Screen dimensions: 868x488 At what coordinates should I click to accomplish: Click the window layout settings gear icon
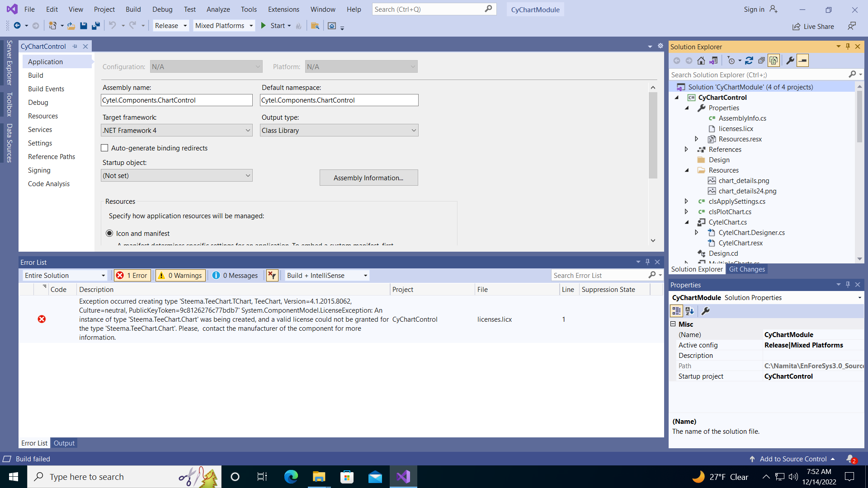(x=660, y=46)
